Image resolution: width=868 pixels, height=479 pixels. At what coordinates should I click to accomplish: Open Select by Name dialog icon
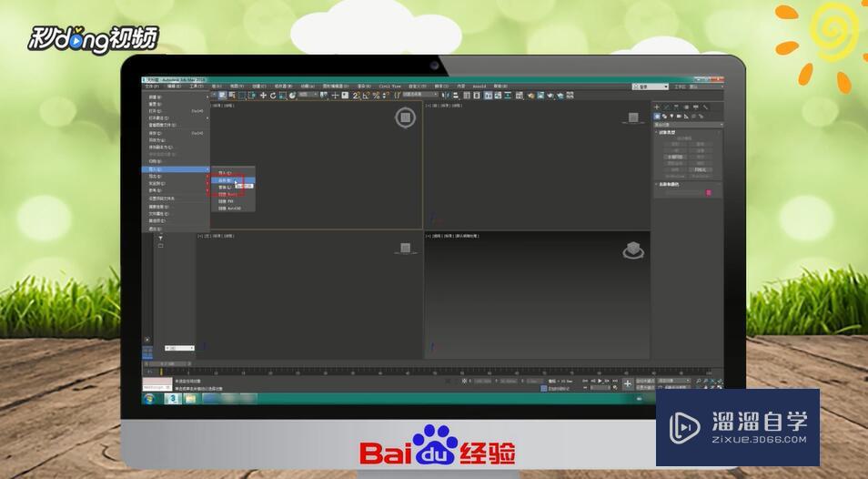232,96
